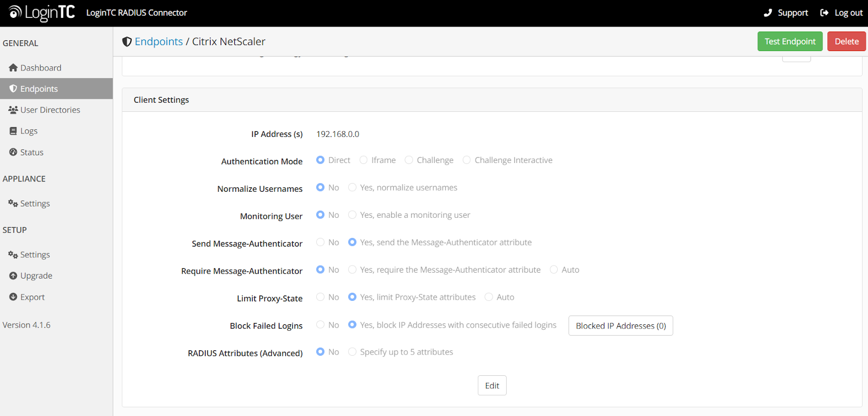Click the Endpoints shield icon in sidebar
868x416 pixels.
[13, 89]
